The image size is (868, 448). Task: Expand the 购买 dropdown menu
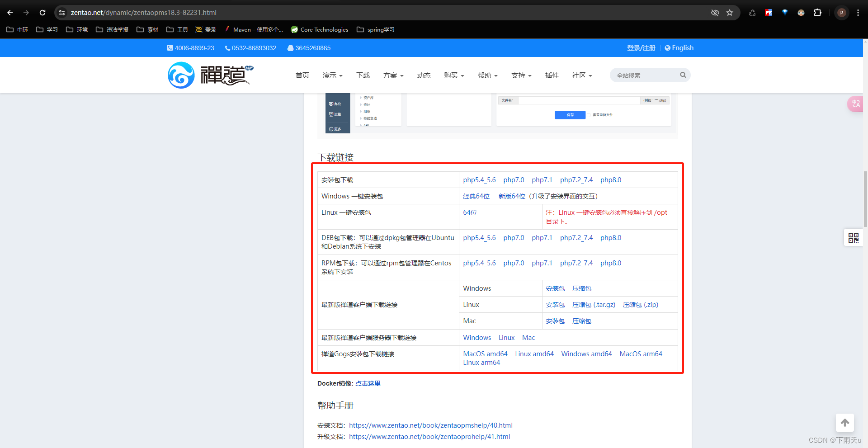[x=454, y=75]
